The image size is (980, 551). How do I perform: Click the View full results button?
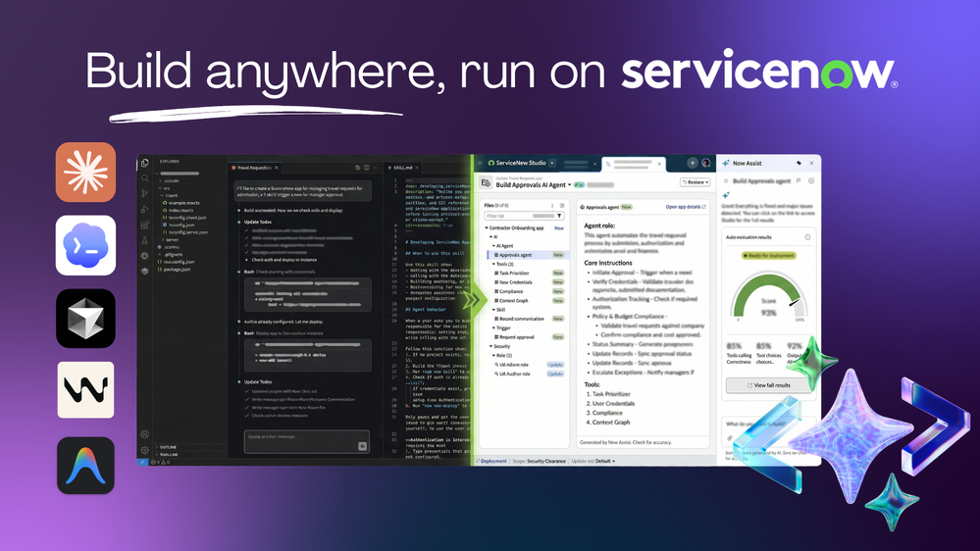pyautogui.click(x=770, y=385)
